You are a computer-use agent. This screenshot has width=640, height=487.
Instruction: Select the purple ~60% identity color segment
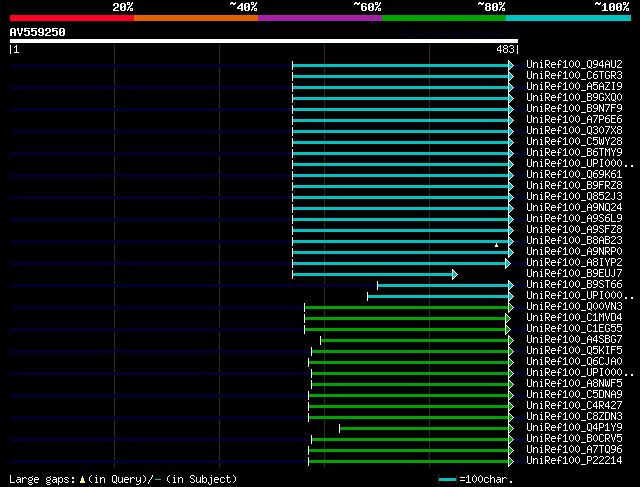tap(320, 18)
